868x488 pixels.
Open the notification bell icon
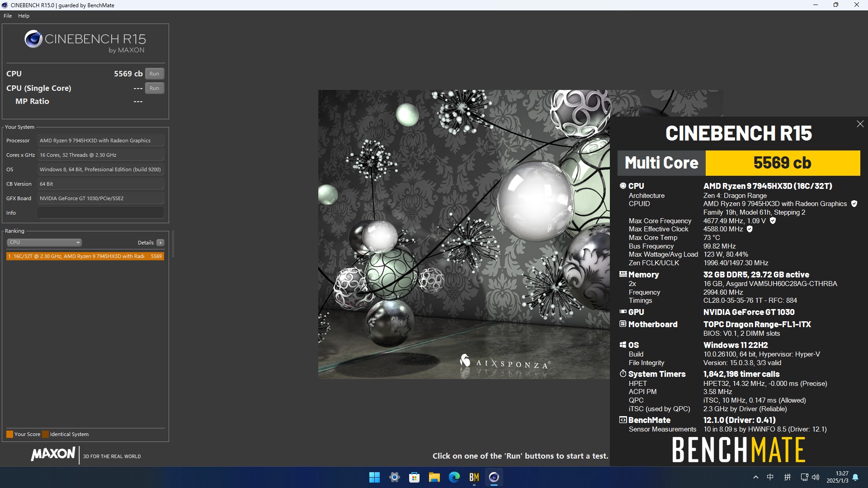click(x=855, y=477)
